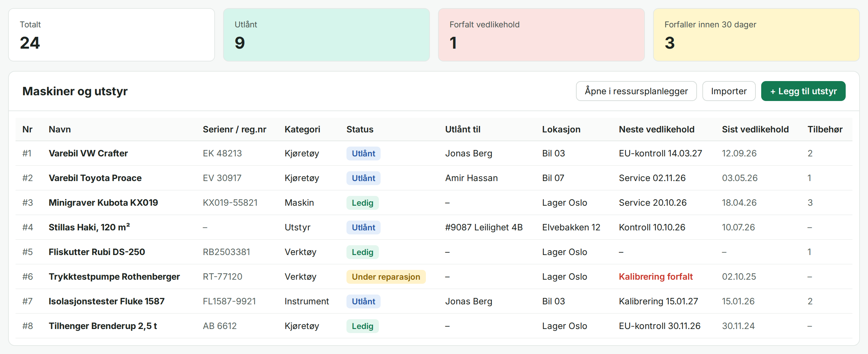Image resolution: width=868 pixels, height=354 pixels.
Task: Click Elvebakken 12 location cell
Action: pos(571,227)
